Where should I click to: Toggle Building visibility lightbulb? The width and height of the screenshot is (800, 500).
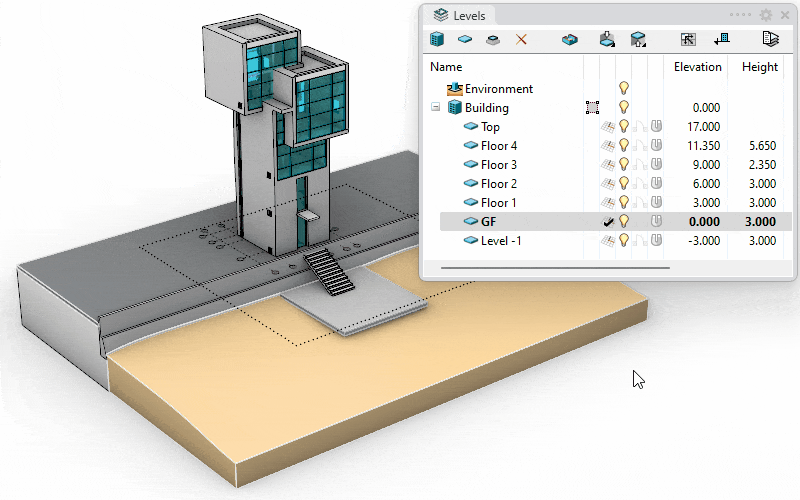[623, 107]
